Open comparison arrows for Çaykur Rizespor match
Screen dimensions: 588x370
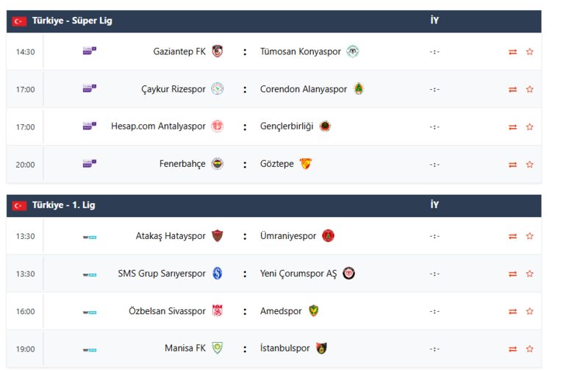click(x=512, y=90)
